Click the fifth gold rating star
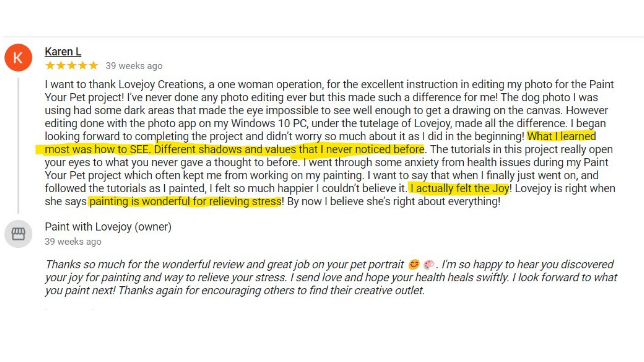644x362 pixels. tap(93, 65)
